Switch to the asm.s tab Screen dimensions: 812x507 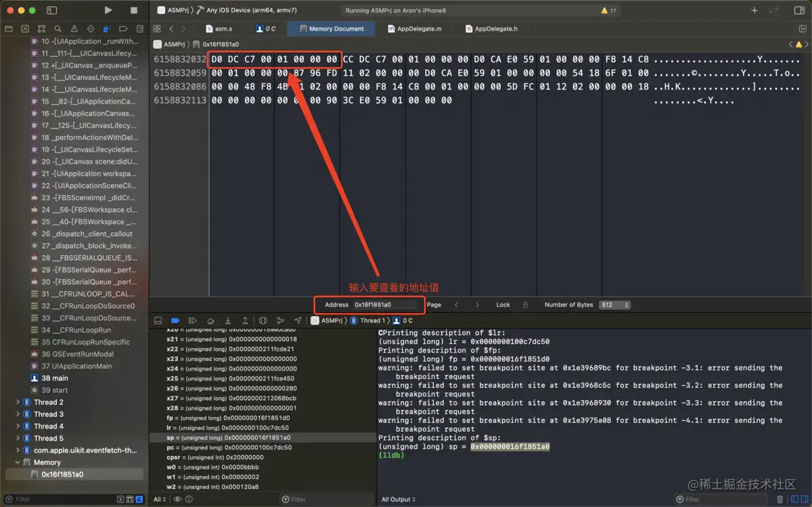219,28
